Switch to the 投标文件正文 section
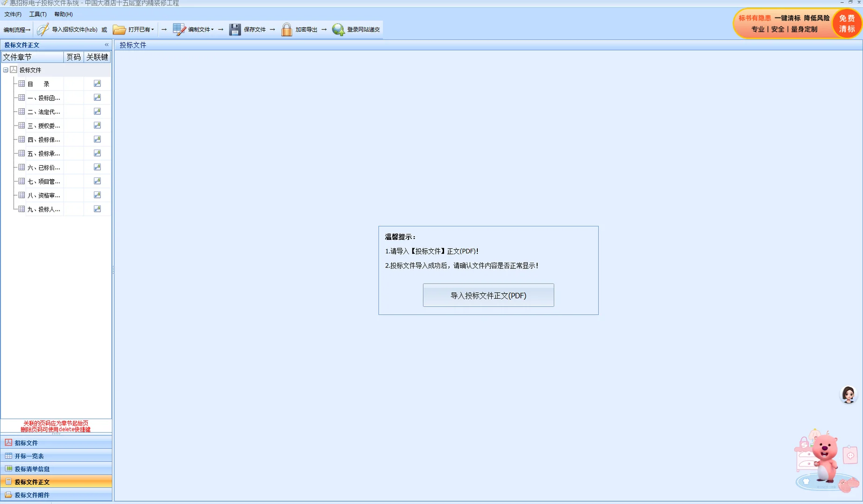Image resolution: width=863 pixels, height=504 pixels. (57, 482)
